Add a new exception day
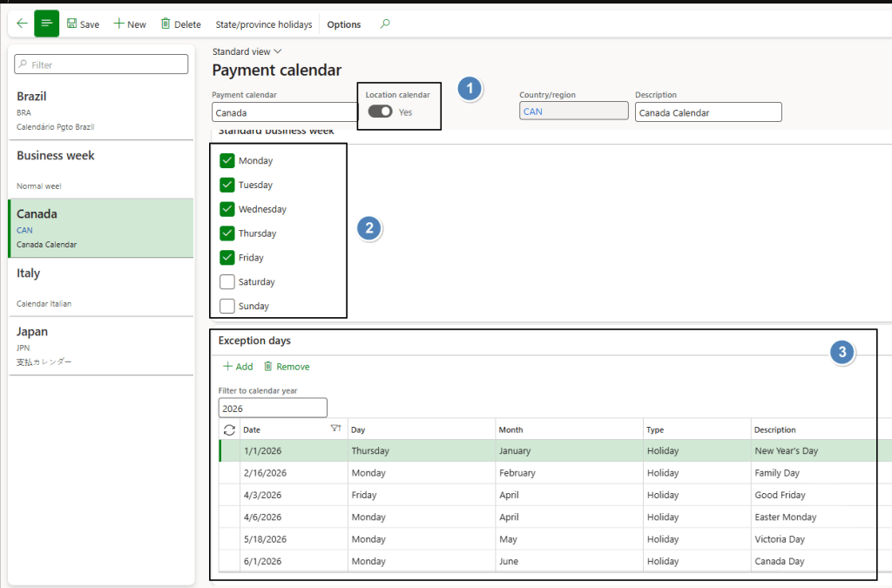Screen dimensions: 892x588 point(238,367)
